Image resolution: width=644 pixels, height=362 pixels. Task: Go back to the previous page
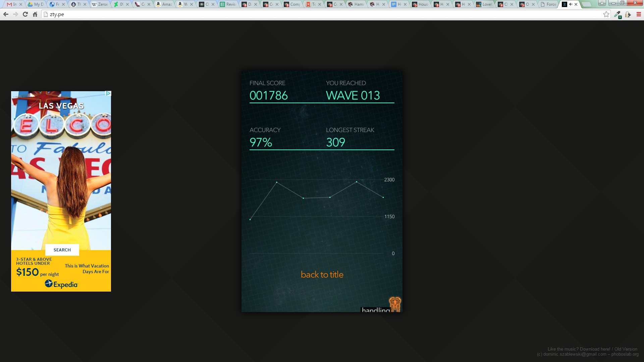[6, 14]
